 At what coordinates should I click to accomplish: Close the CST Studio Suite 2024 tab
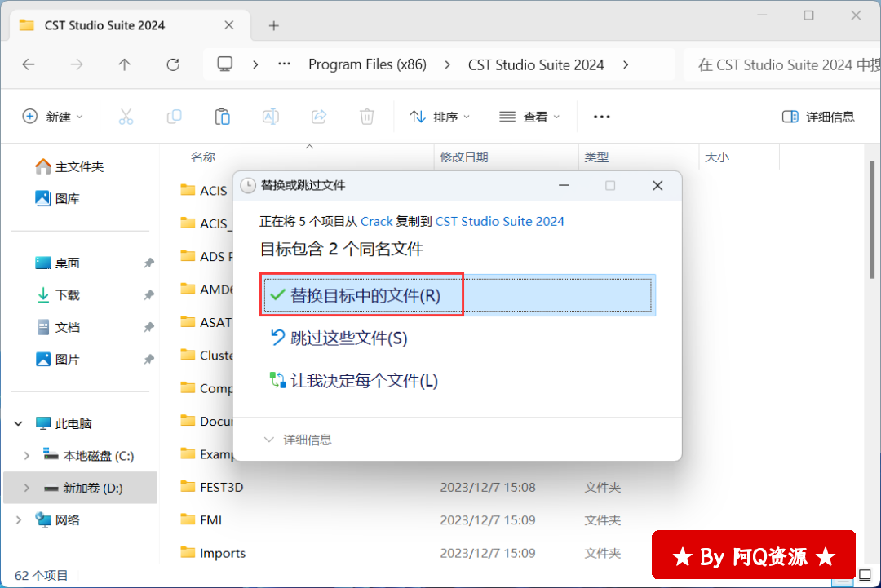coord(228,25)
